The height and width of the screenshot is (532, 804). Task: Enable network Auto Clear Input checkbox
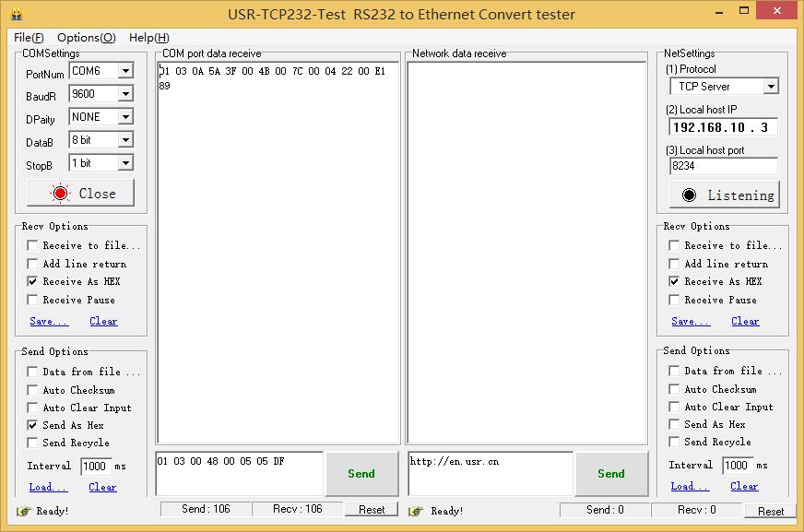674,407
